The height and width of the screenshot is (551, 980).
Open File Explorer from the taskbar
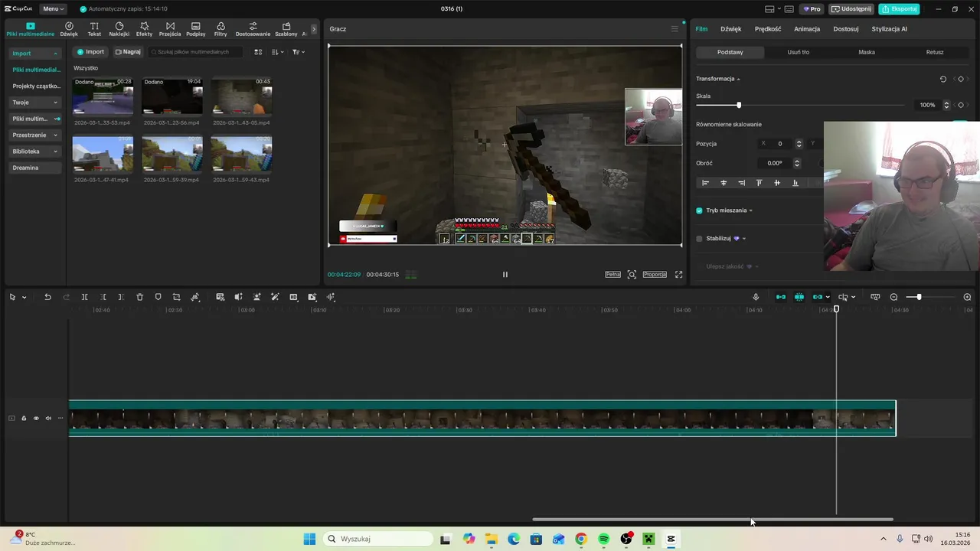[491, 539]
